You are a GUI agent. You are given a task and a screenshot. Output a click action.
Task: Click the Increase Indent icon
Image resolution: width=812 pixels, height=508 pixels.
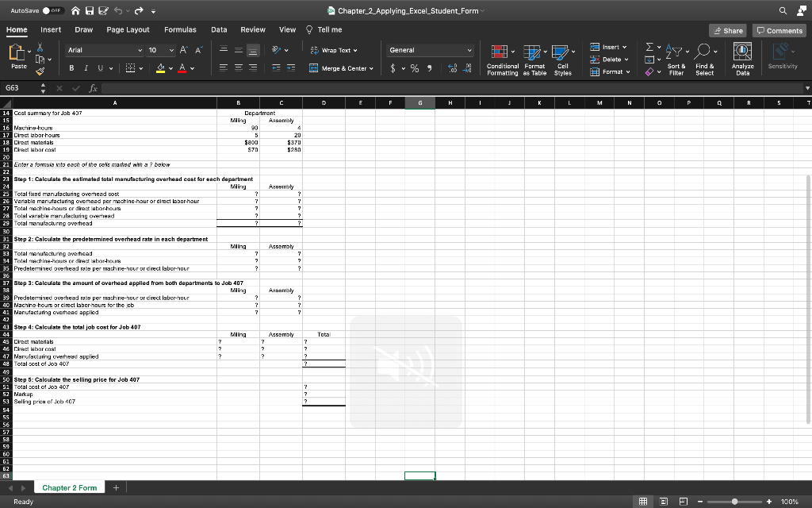click(291, 68)
